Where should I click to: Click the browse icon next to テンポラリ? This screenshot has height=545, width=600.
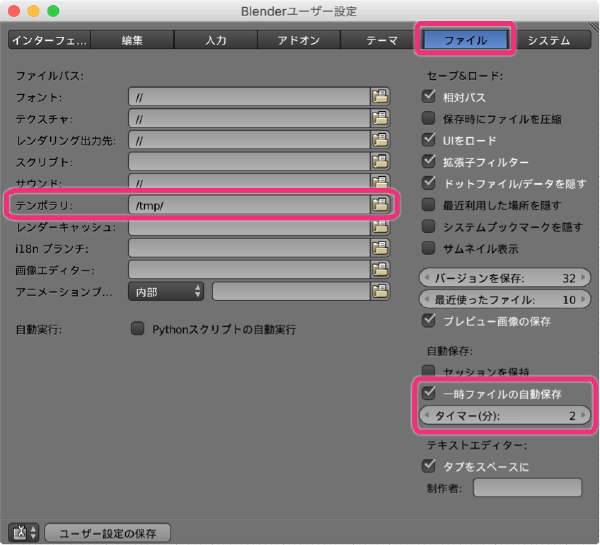click(x=380, y=204)
